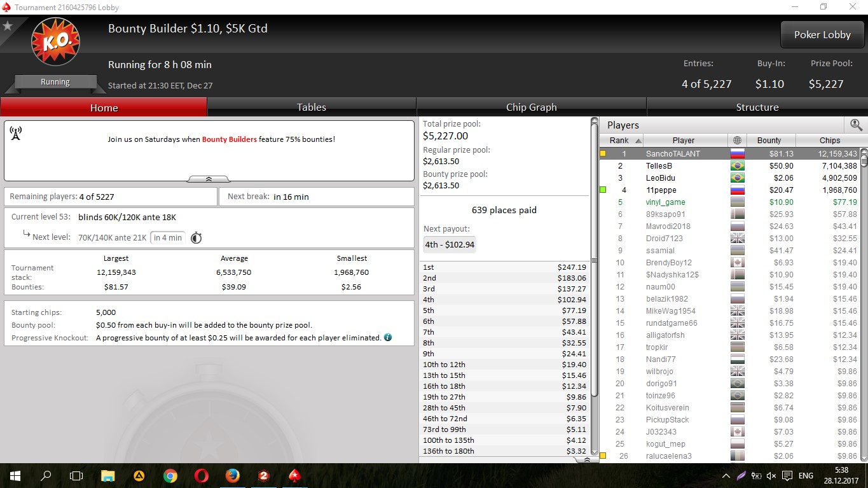Select player 89ksapo91 in the list
The image size is (868, 488).
[x=730, y=214]
